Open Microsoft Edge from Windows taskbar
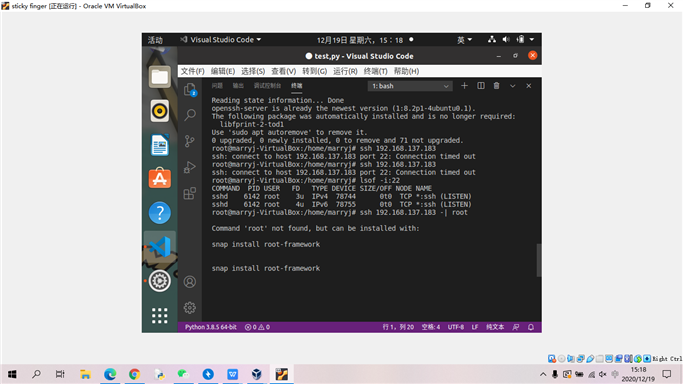This screenshot has height=384, width=683. point(110,374)
